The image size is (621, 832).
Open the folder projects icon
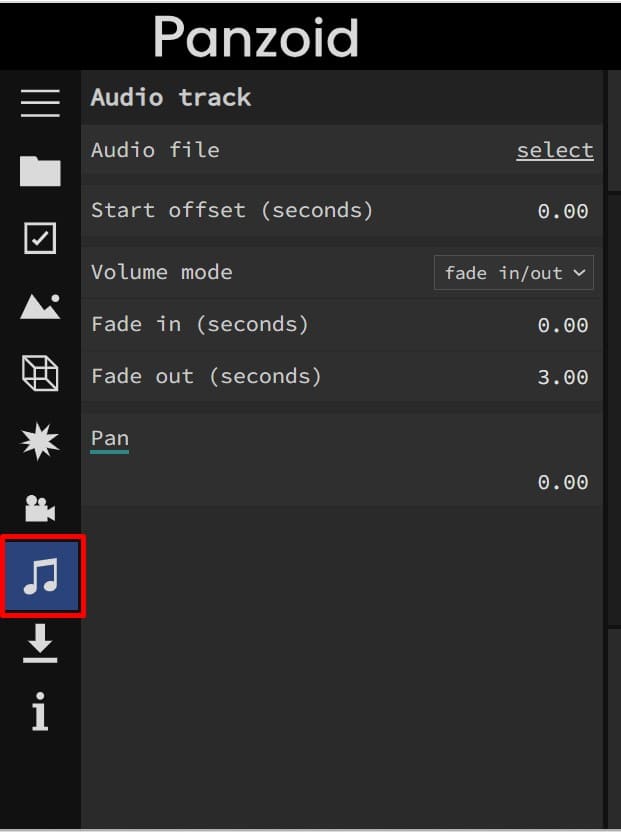pos(40,171)
